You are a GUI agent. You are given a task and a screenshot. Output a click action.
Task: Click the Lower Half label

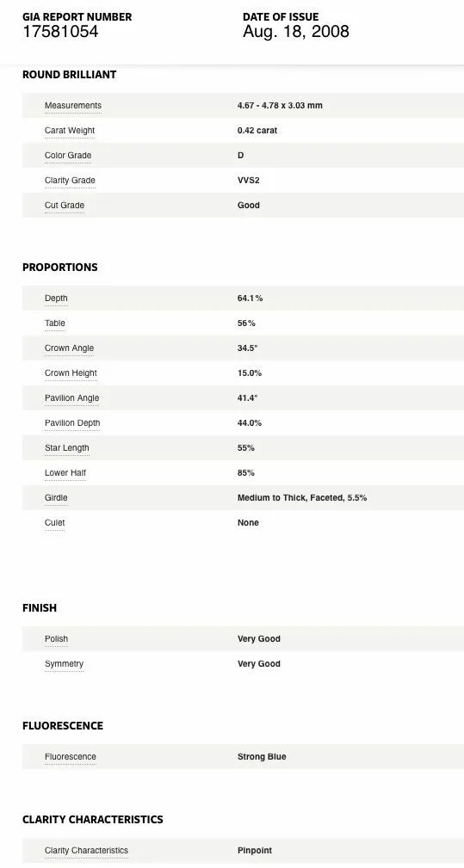click(x=65, y=473)
